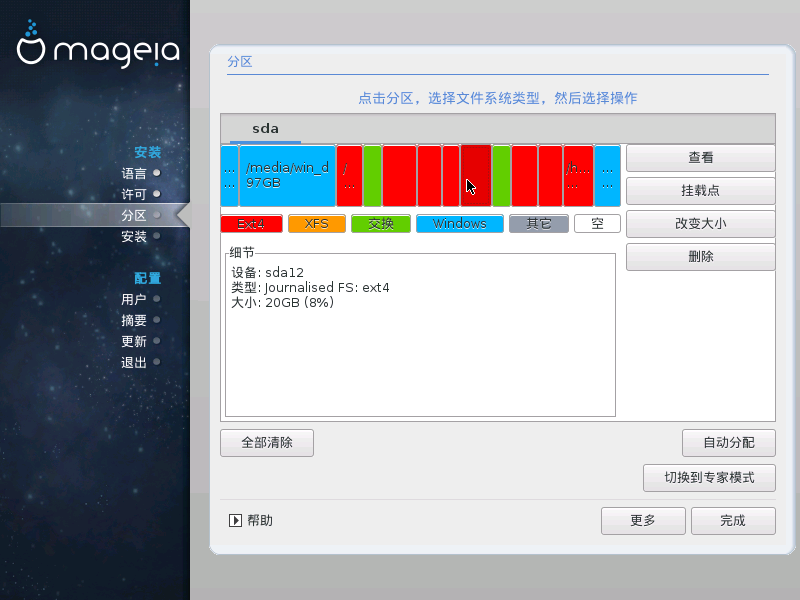
Task: Click the 更多 more button
Action: (643, 521)
